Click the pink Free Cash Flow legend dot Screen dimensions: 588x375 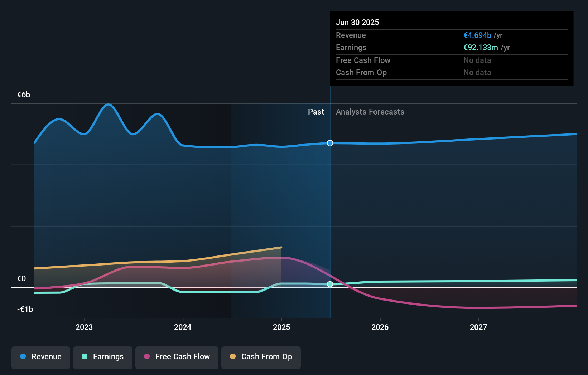coord(147,356)
